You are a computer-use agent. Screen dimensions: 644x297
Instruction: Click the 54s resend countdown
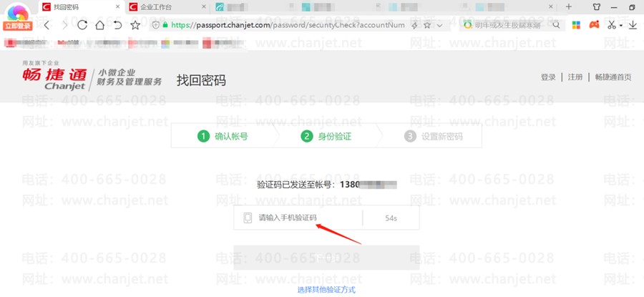[x=391, y=218]
